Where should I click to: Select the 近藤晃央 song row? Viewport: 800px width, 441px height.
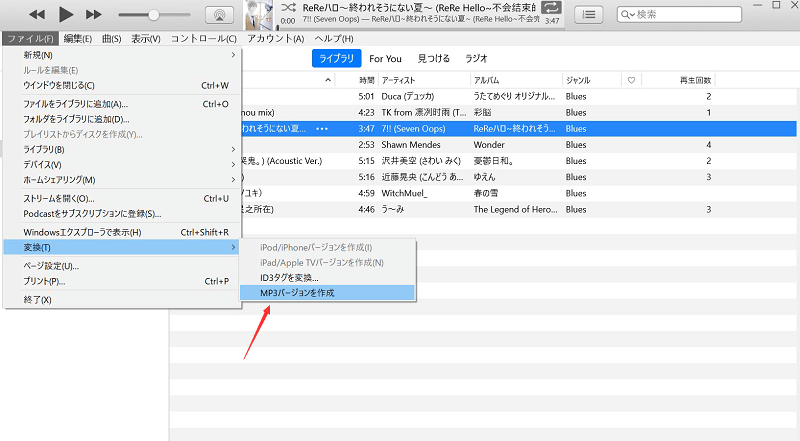point(483,177)
